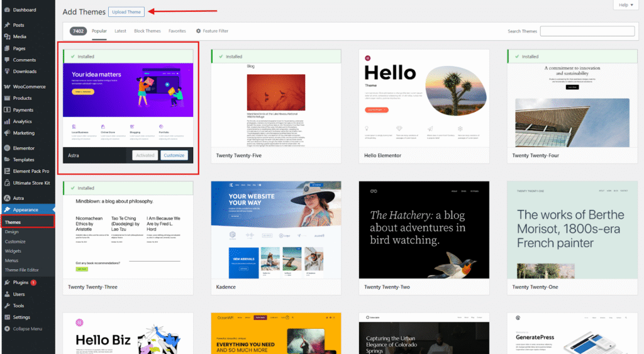Click the Products box icon
This screenshot has height=354, width=644.
click(x=7, y=98)
